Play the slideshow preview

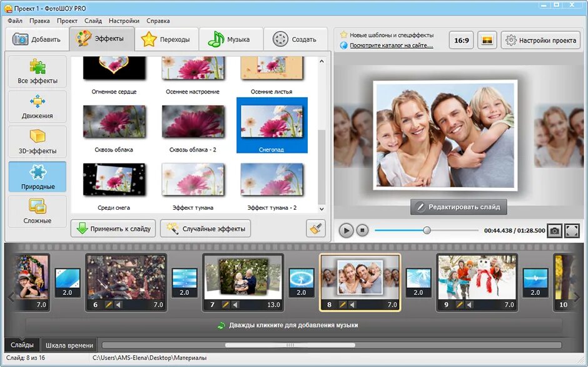[x=346, y=230]
